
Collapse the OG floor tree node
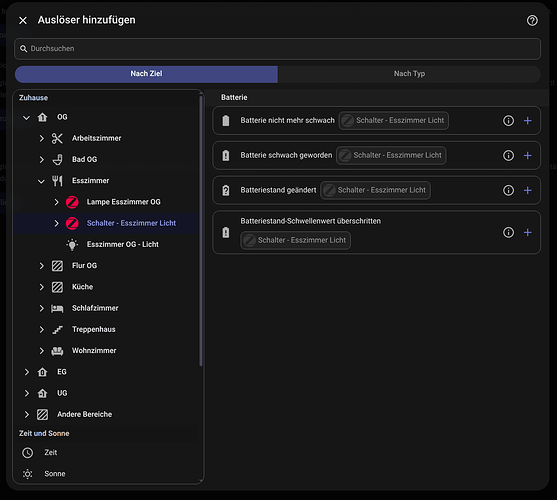pos(26,117)
